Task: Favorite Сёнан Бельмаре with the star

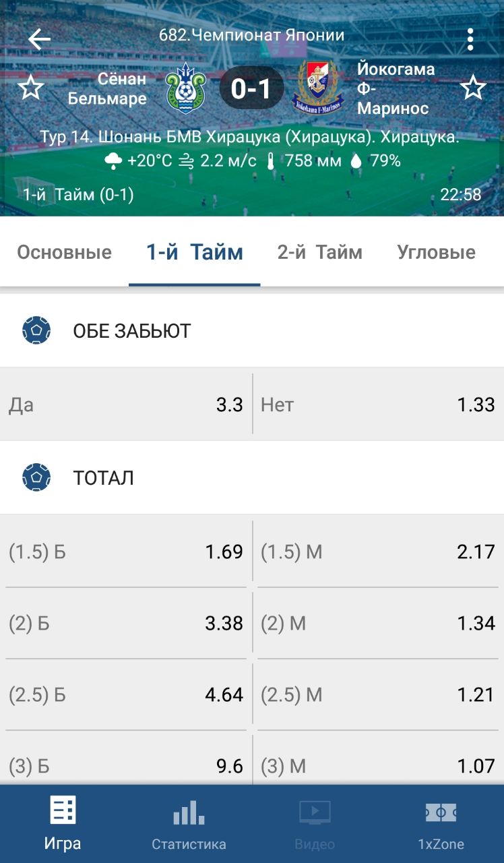Action: point(30,88)
